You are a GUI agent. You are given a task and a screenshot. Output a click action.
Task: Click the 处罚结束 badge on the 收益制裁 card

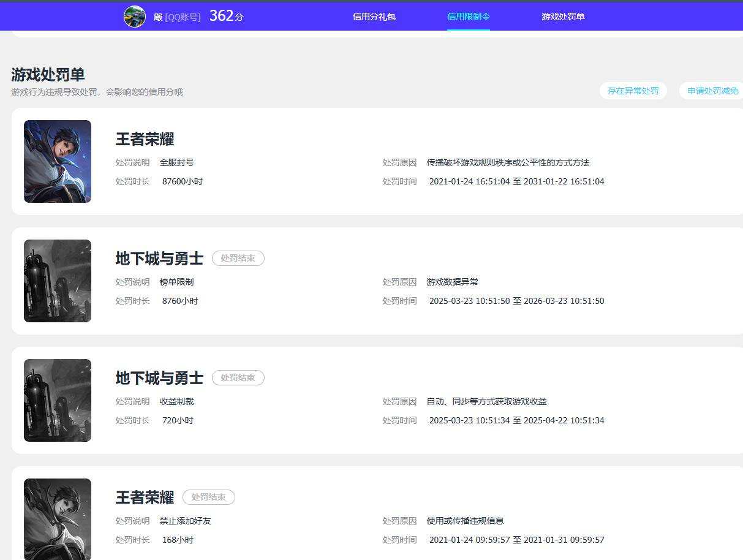238,378
